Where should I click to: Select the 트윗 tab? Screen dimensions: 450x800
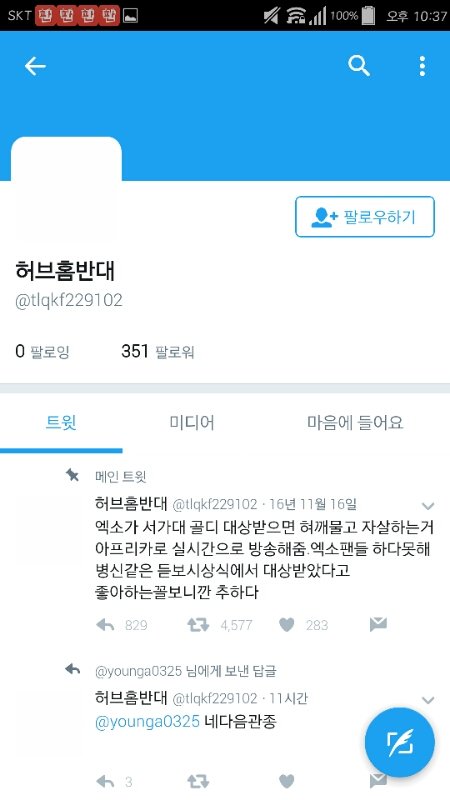click(61, 423)
